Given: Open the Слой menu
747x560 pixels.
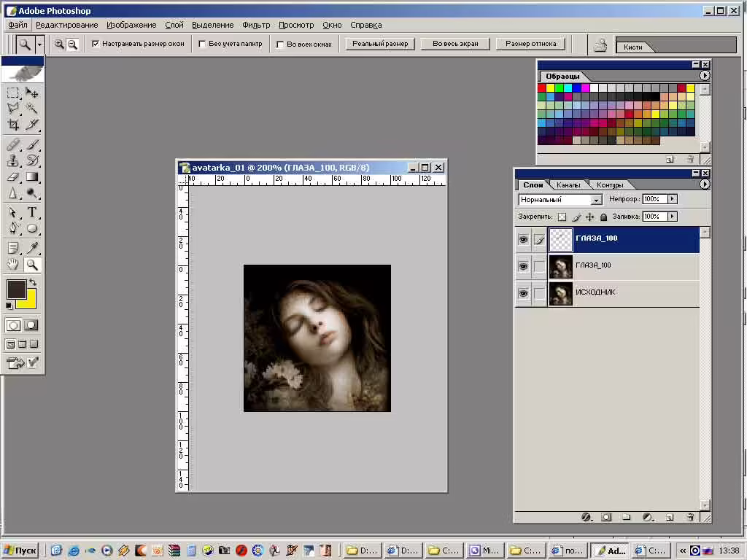Looking at the screenshot, I should (174, 25).
